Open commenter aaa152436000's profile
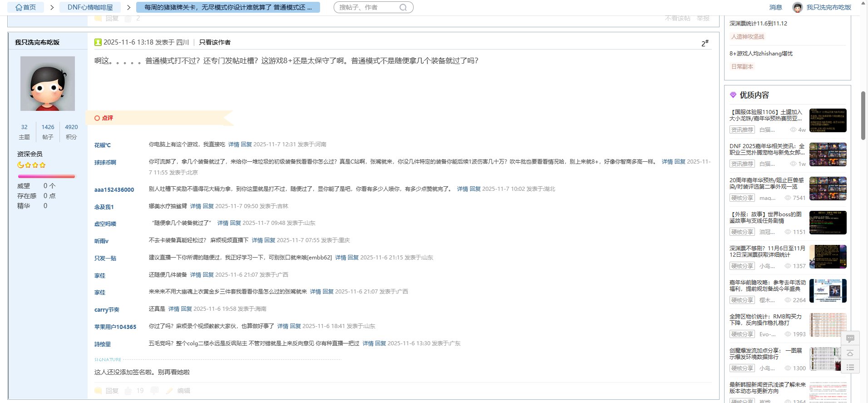The height and width of the screenshot is (403, 868). pyautogui.click(x=114, y=190)
